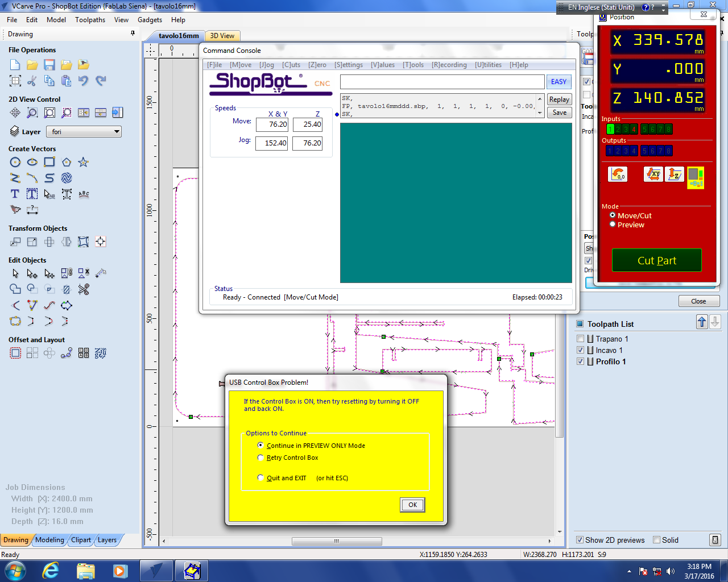Click Zoom to selected objects icon

67,113
